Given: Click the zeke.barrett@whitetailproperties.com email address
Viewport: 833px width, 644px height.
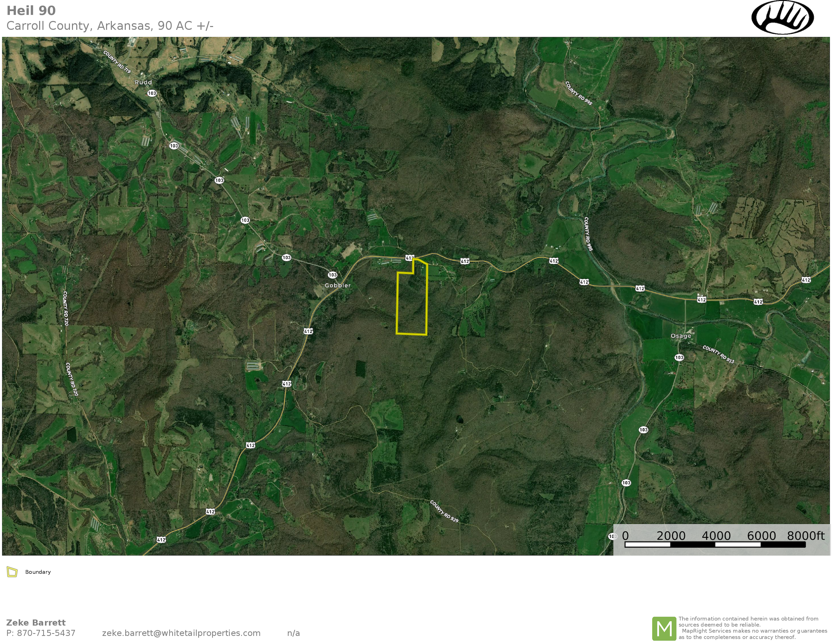Looking at the screenshot, I should (181, 633).
